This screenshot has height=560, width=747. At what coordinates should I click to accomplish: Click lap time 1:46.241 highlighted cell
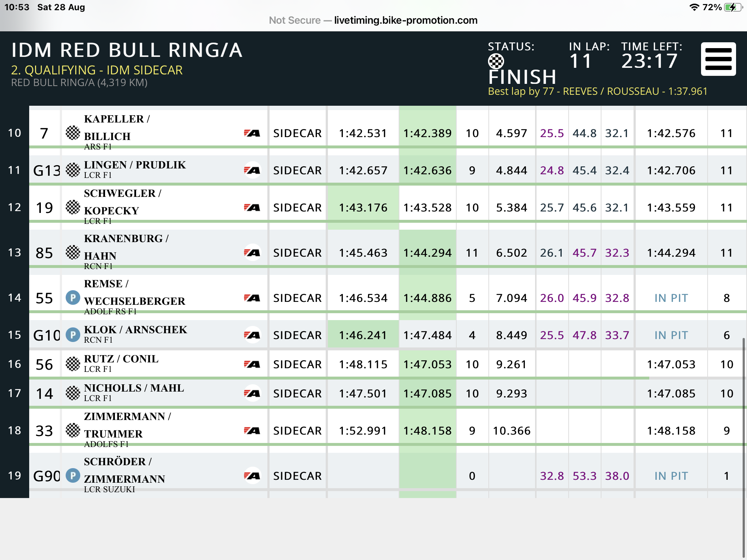pos(363,335)
